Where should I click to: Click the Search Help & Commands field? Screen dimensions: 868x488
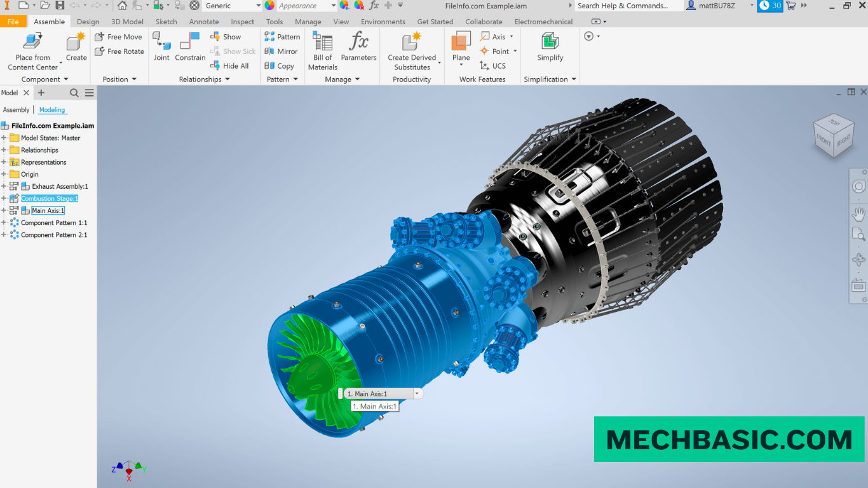click(x=628, y=6)
